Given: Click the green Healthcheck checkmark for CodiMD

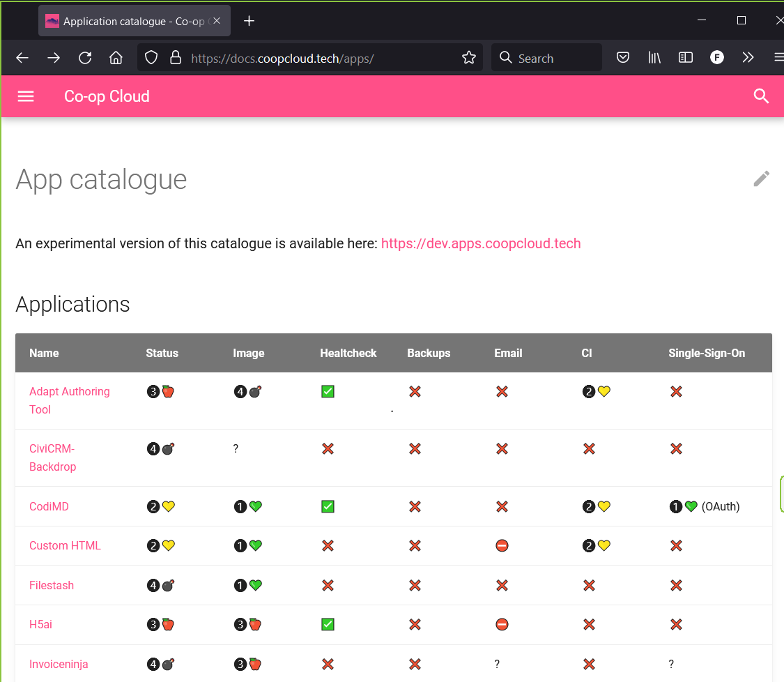Looking at the screenshot, I should (328, 506).
